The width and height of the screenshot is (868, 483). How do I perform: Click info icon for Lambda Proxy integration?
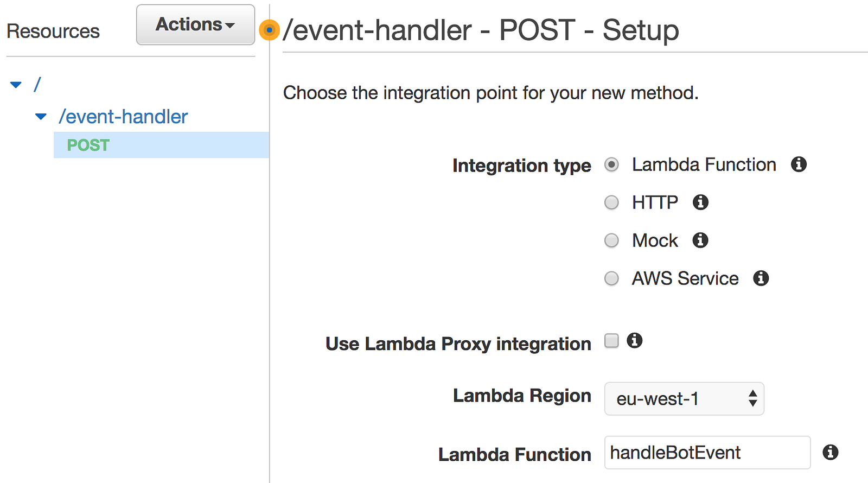pos(635,341)
